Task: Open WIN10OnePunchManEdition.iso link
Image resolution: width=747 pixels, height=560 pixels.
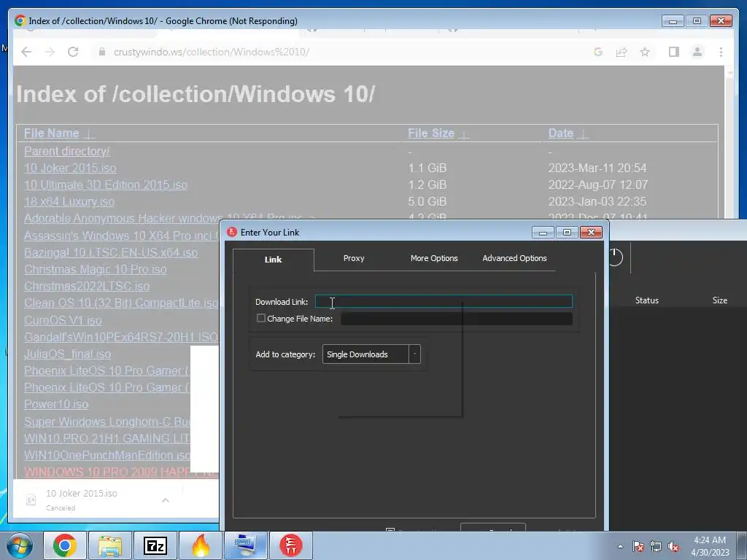Action: [x=107, y=455]
